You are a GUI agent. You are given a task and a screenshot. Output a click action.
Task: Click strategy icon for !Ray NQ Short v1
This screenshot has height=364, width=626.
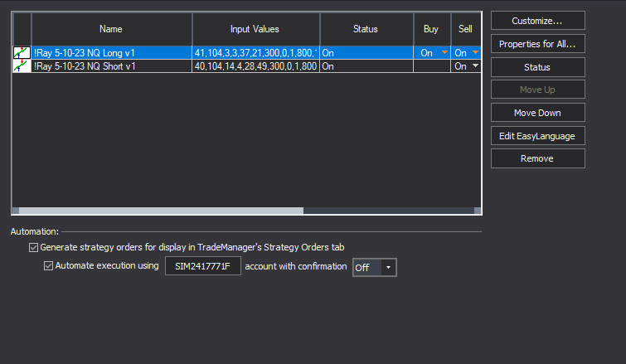(x=22, y=66)
